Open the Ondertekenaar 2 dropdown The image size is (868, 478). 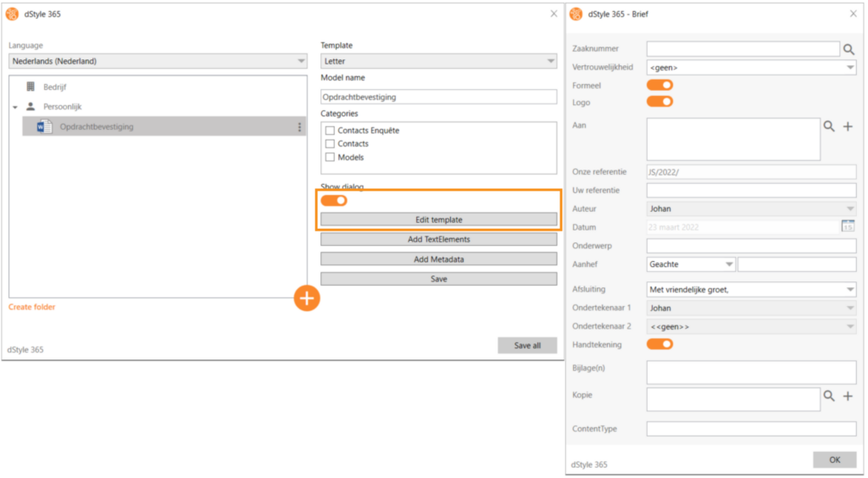[751, 326]
